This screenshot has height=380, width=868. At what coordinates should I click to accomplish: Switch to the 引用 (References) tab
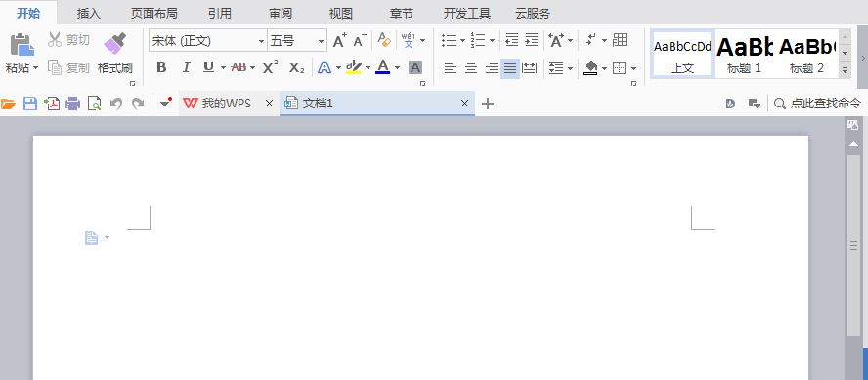coord(220,14)
